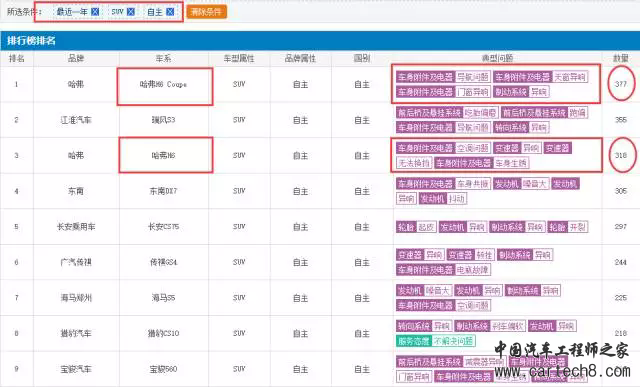The width and height of the screenshot is (640, 387).
Task: Click the 车身共振 tag in rank 4
Action: point(472,184)
